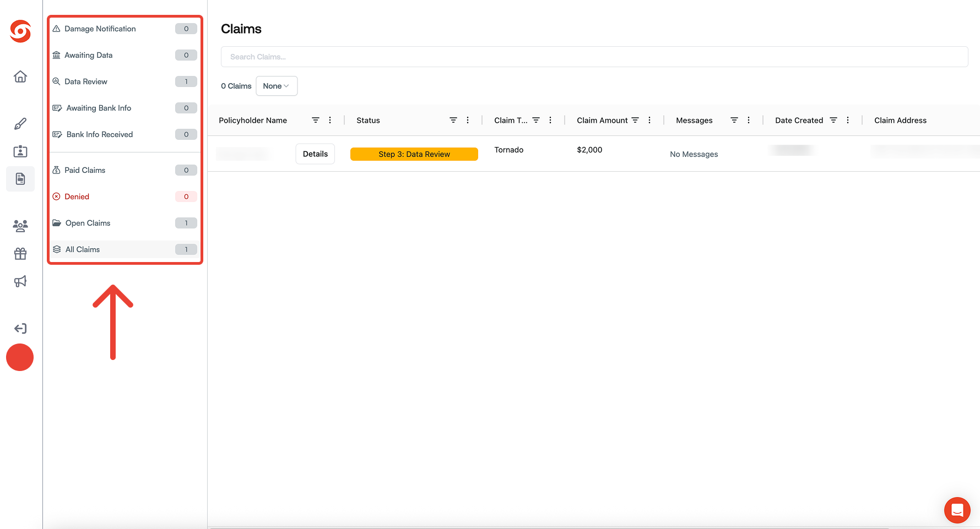Open the team members icon
The width and height of the screenshot is (980, 529).
20,226
